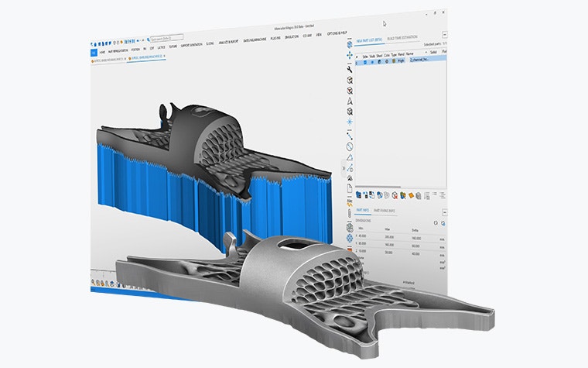Click the blue starburst icon
Viewport: 588px width, 368px height.
(x=350, y=122)
